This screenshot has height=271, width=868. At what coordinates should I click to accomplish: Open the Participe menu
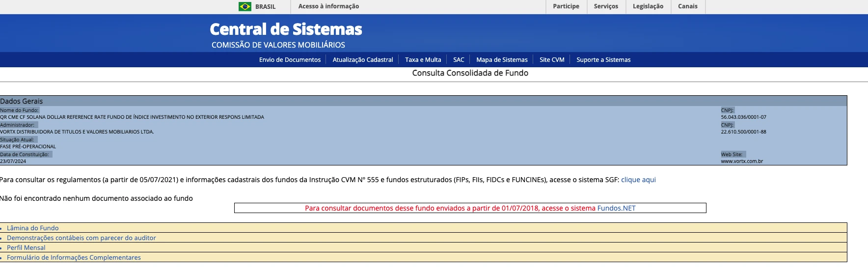tap(566, 6)
